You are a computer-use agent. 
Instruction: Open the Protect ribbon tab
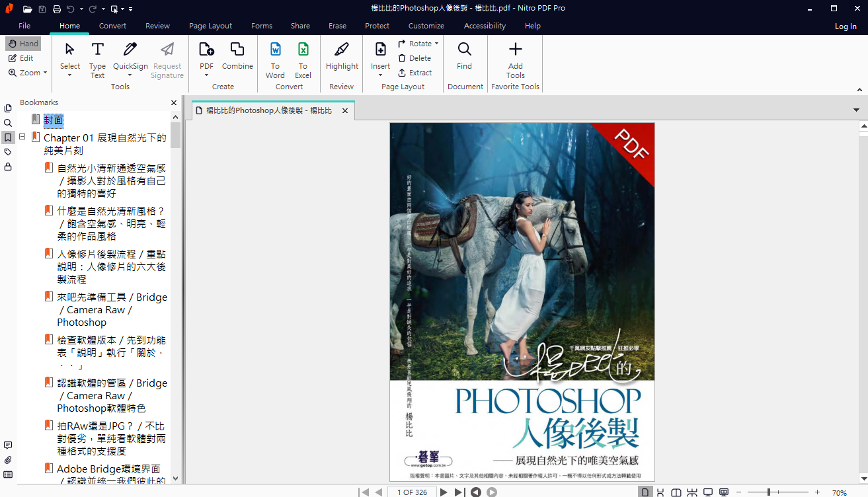click(377, 26)
